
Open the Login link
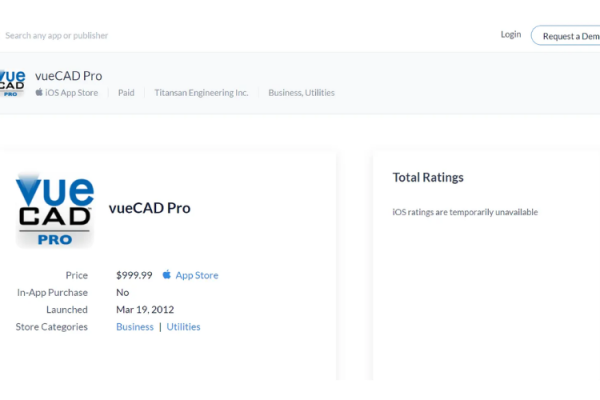(x=511, y=34)
